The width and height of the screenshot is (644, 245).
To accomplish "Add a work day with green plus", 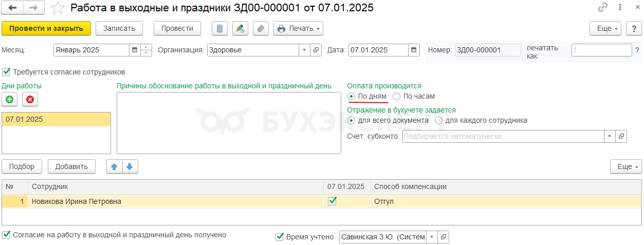I will click(x=10, y=99).
